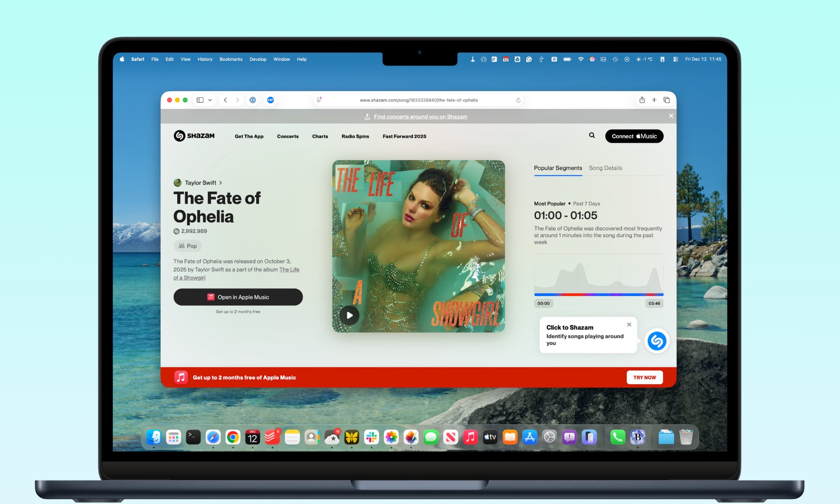
Task: Click the Share icon in Safari's toolbar
Action: point(642,100)
